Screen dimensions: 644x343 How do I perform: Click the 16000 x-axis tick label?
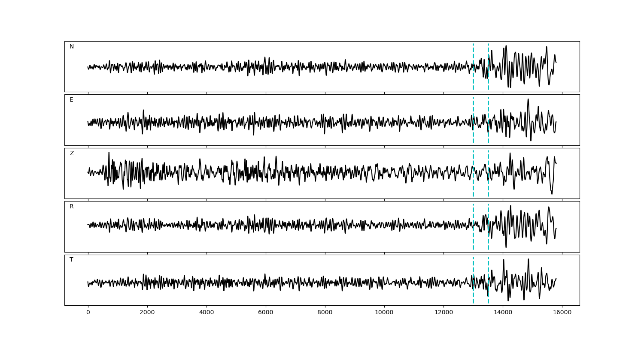pos(562,313)
